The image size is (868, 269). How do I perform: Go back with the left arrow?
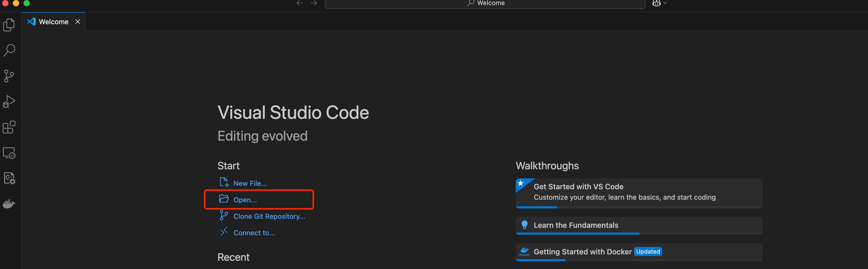coord(300,3)
